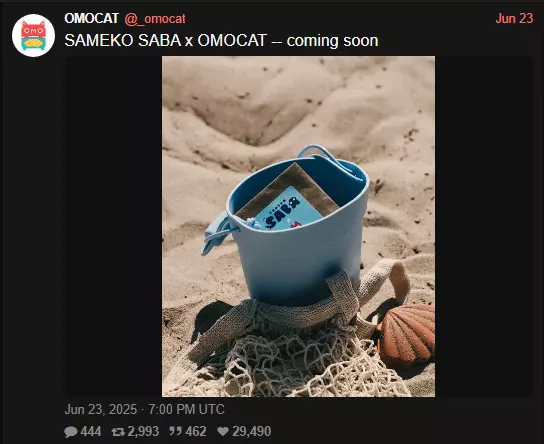Open the Jun 23 date permalink
The image size is (544, 444).
[514, 18]
